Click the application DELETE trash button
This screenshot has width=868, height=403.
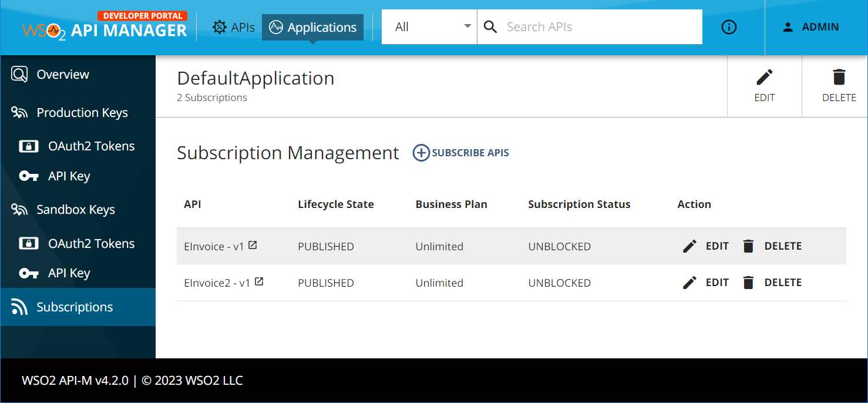[839, 86]
